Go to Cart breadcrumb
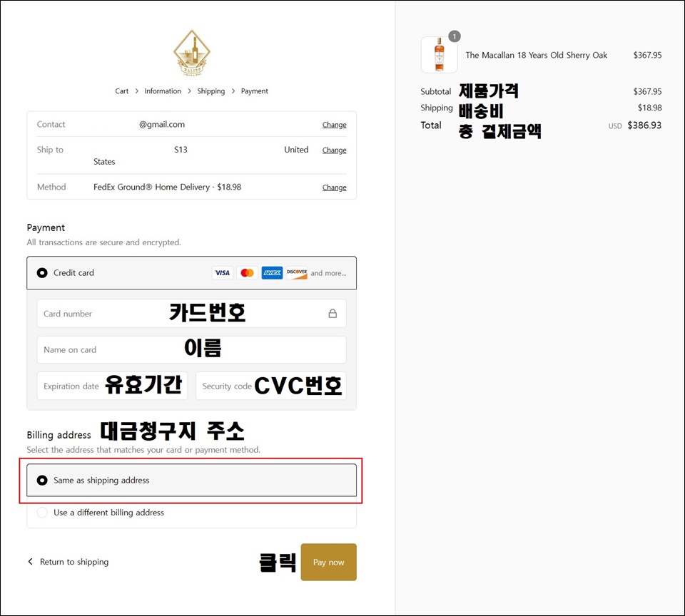Viewport: 685px width, 616px height. point(122,91)
